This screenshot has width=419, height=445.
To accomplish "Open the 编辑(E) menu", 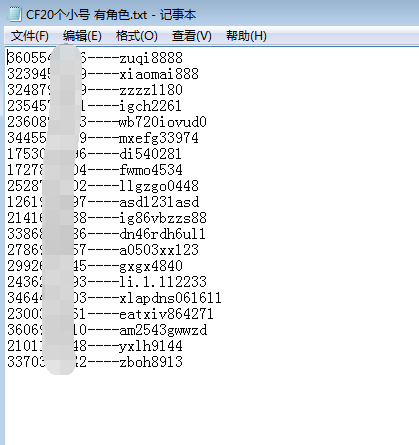I will pyautogui.click(x=82, y=36).
